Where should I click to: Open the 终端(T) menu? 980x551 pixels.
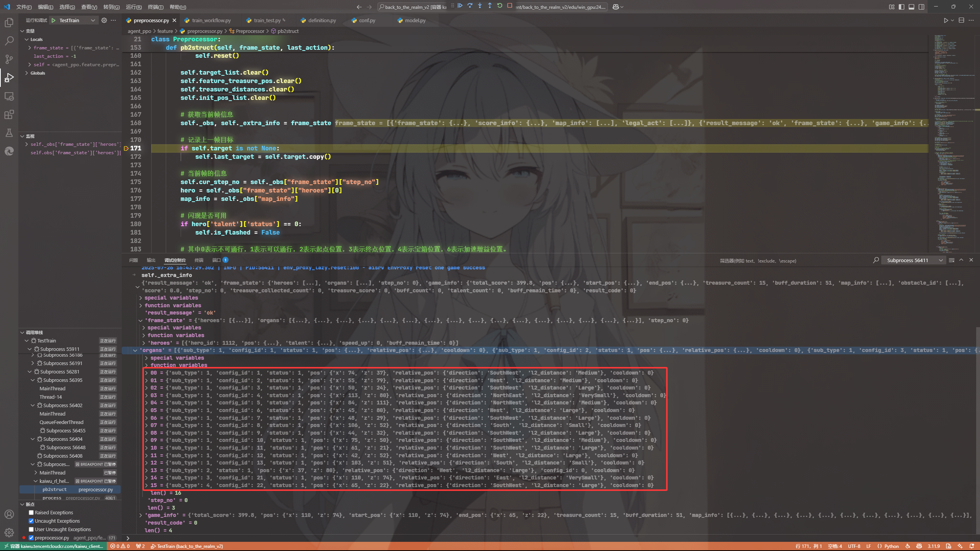(155, 7)
